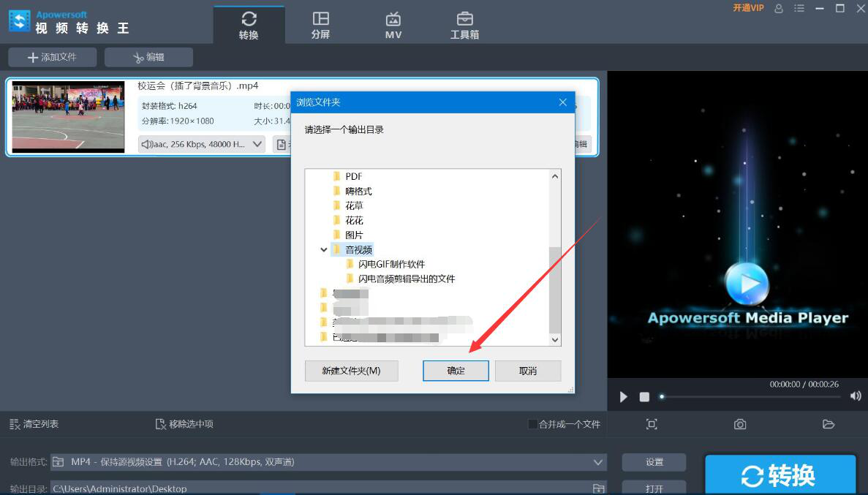Open the list menu icon in title bar
The image size is (868, 495).
(x=799, y=8)
